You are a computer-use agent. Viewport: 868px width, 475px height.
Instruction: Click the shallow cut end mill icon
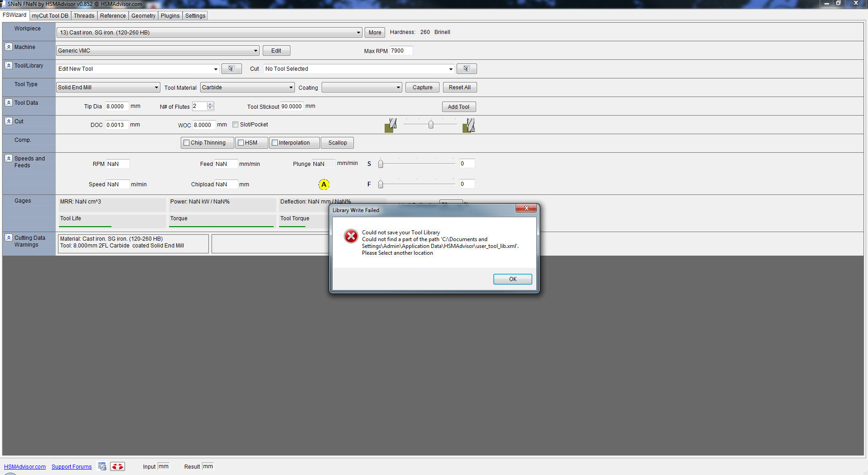[391, 125]
